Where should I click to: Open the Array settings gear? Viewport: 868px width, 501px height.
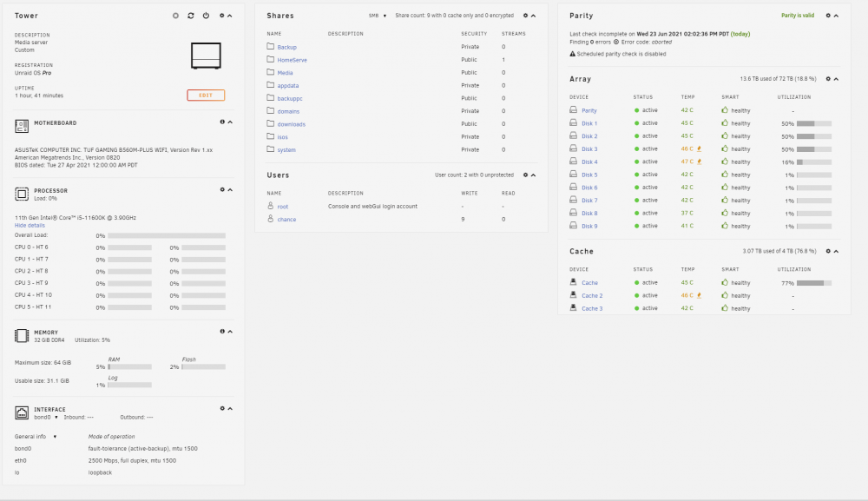pos(828,79)
